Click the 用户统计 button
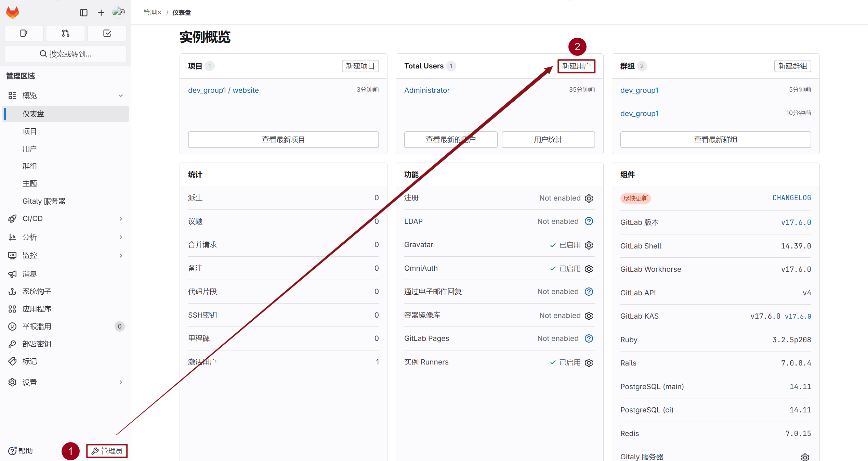 (x=548, y=140)
